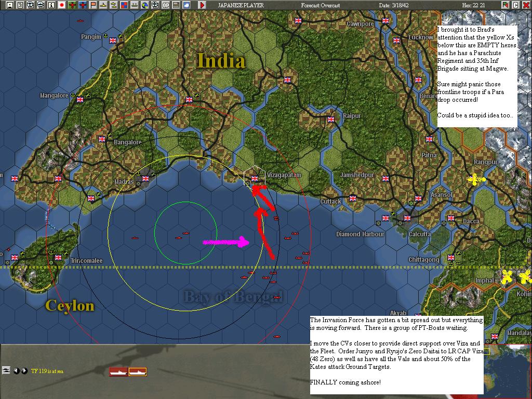Click the red-green flag icon top right
The height and width of the screenshot is (399, 532).
tap(506, 5)
